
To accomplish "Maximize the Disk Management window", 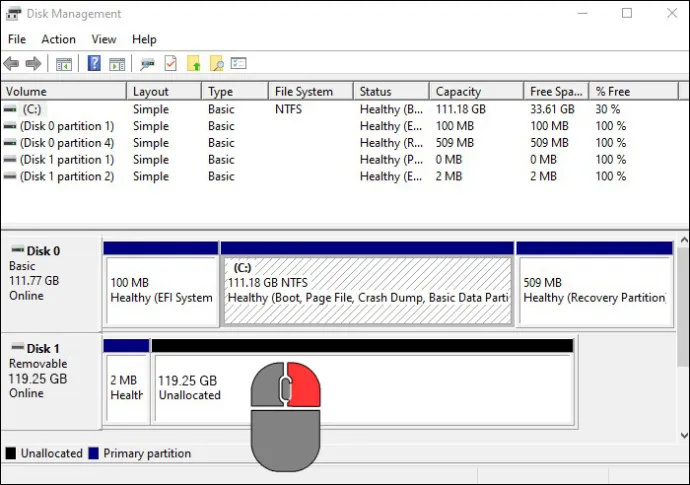I will [x=627, y=13].
